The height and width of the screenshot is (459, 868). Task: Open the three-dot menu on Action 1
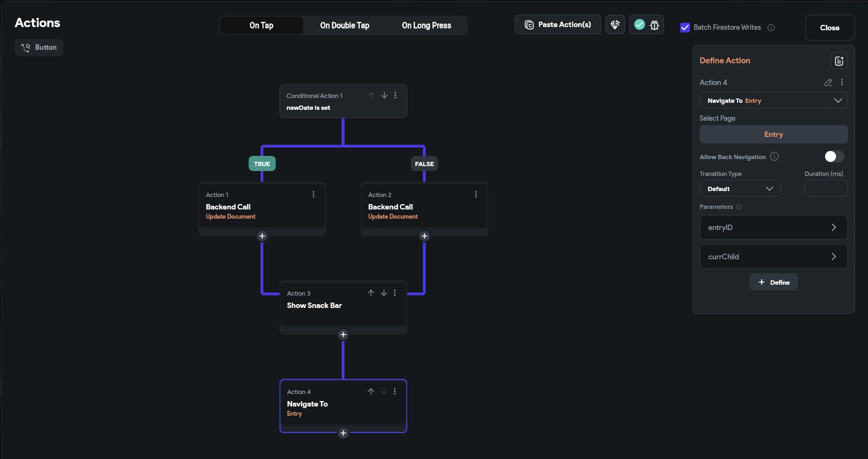(x=313, y=195)
